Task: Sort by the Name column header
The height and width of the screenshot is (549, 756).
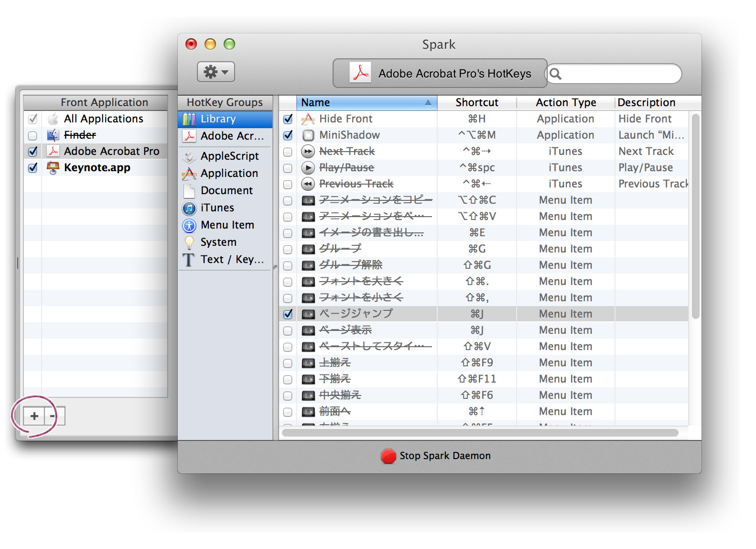Action: coord(367,103)
